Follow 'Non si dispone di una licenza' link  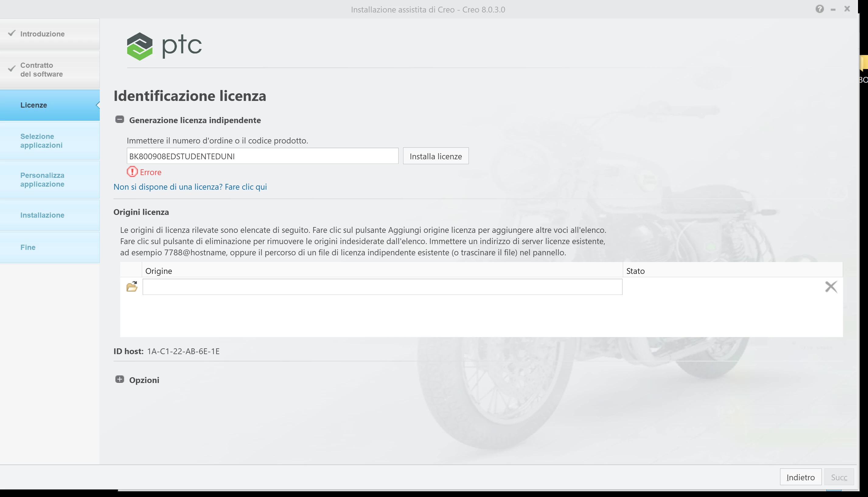point(190,187)
